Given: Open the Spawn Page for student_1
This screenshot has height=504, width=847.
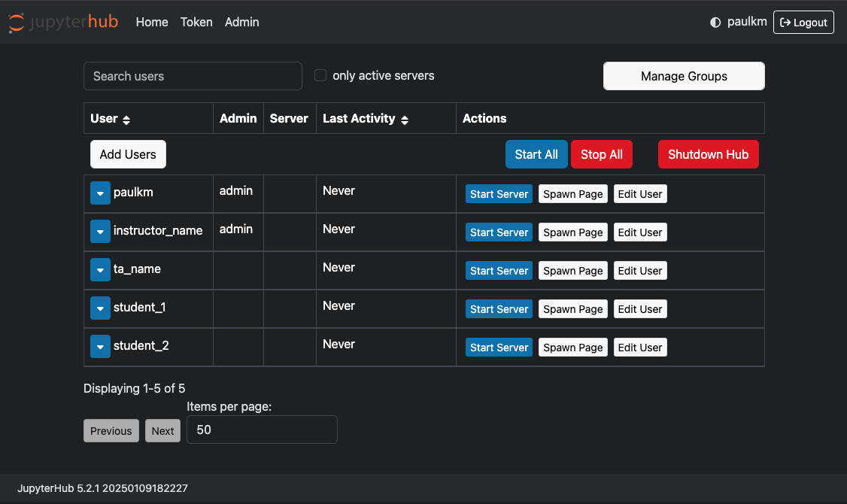Looking at the screenshot, I should click(x=572, y=308).
